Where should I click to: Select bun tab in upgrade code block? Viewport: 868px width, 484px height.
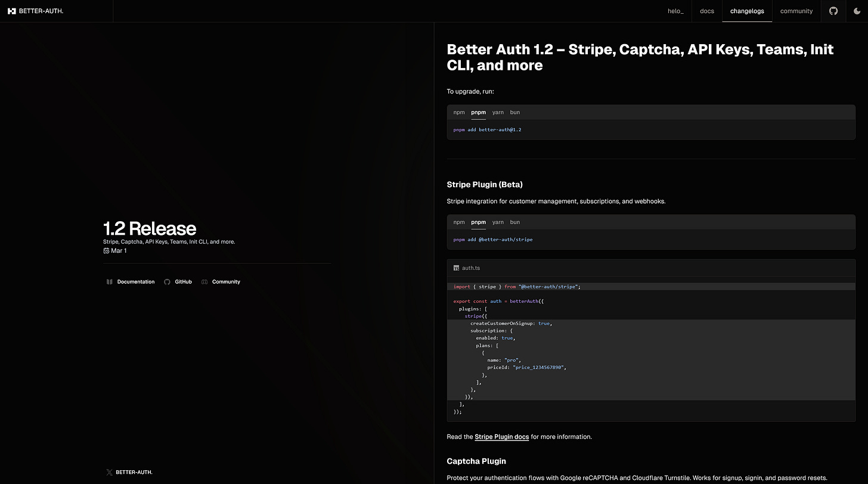(x=514, y=112)
